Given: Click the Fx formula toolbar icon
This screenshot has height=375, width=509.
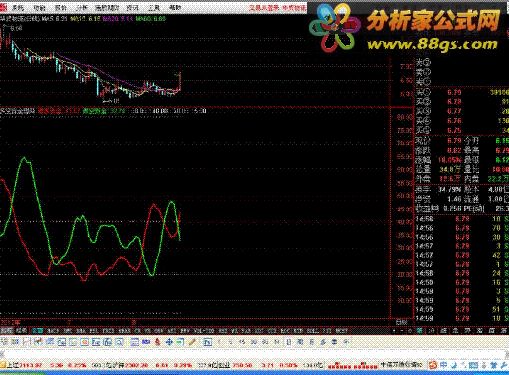Looking at the screenshot, I should click(x=207, y=342).
